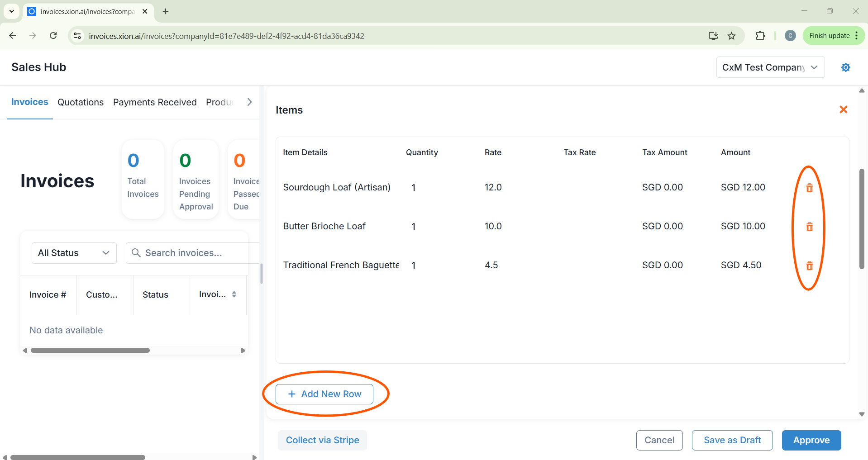The image size is (868, 460).
Task: Open the Payments Received tab
Action: (x=155, y=102)
